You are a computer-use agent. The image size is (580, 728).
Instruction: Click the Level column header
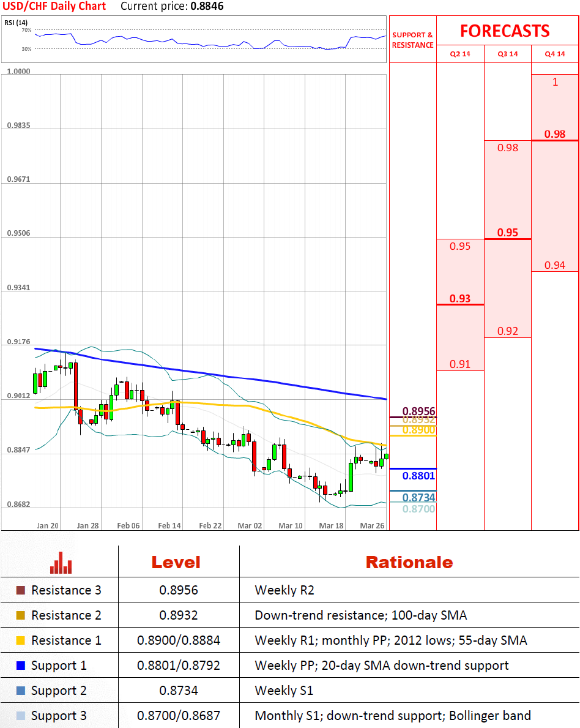(176, 562)
